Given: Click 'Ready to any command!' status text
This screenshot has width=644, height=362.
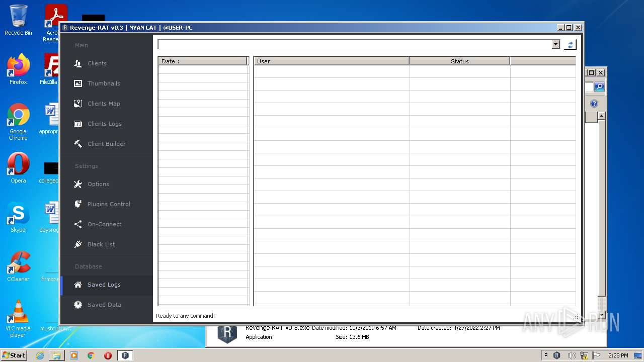Looking at the screenshot, I should [185, 316].
